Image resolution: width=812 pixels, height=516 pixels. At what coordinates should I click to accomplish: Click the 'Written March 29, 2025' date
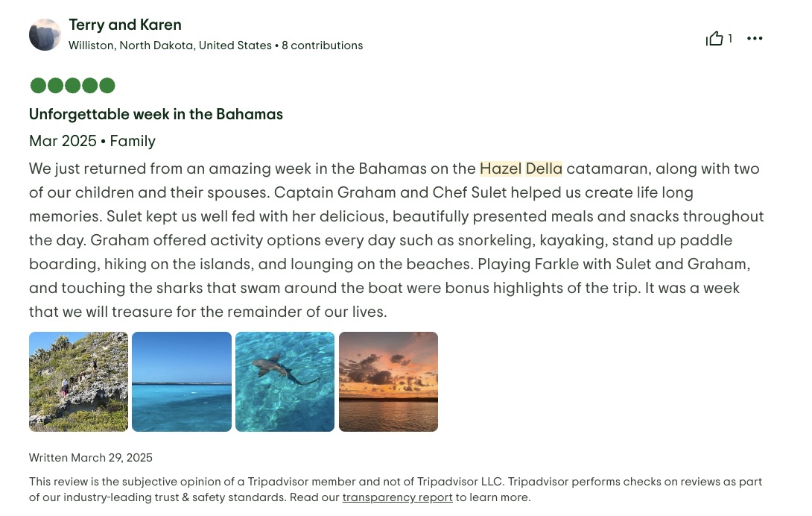coord(91,458)
